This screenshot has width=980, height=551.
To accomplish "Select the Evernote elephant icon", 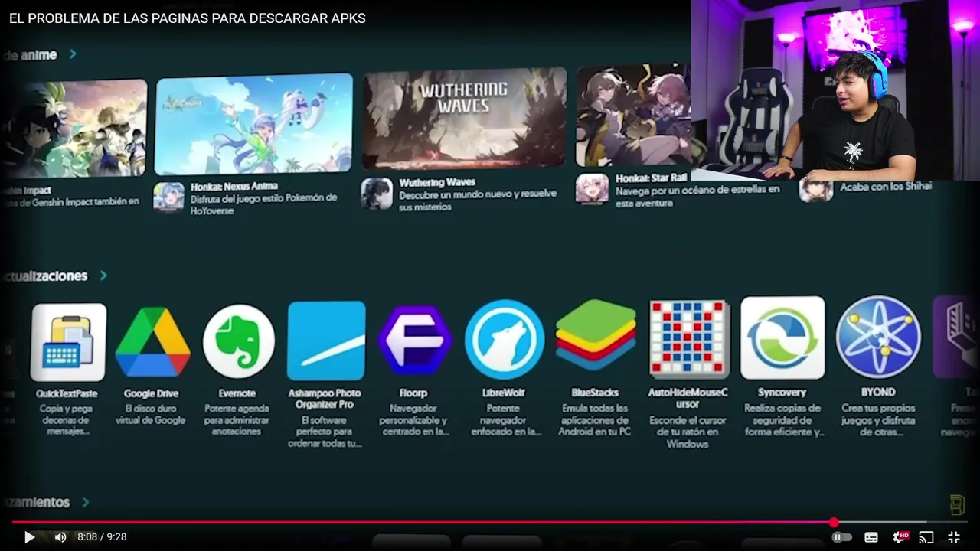I will pyautogui.click(x=239, y=341).
